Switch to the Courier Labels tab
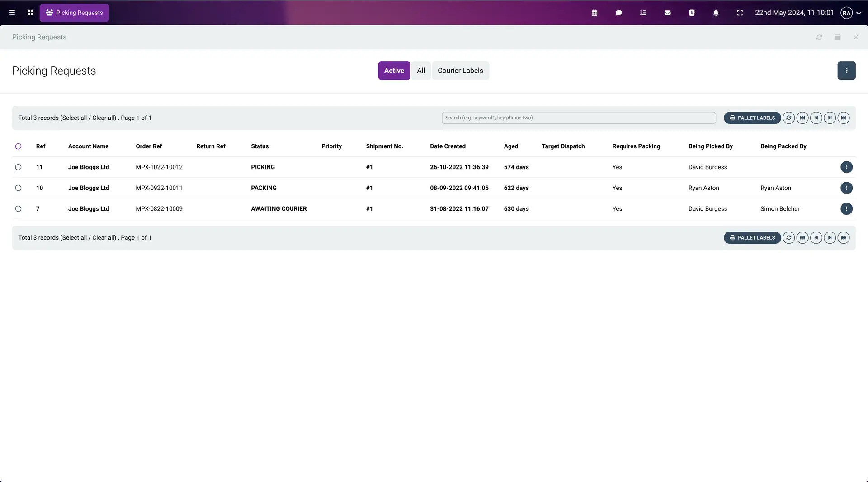The height and width of the screenshot is (482, 868). tap(460, 71)
